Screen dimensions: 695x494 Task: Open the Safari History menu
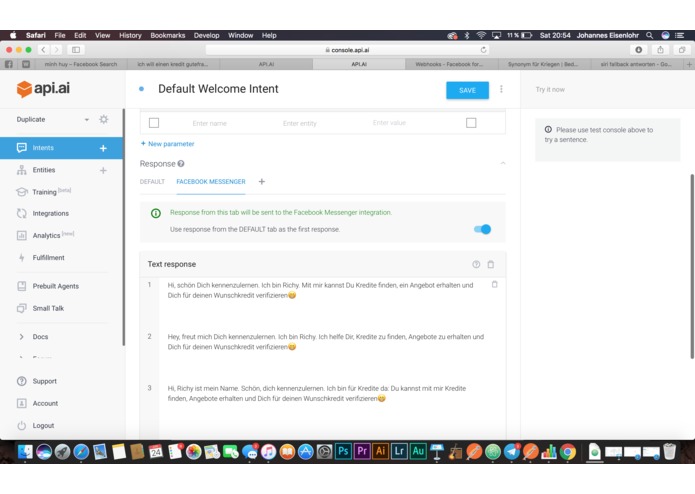[x=130, y=35]
